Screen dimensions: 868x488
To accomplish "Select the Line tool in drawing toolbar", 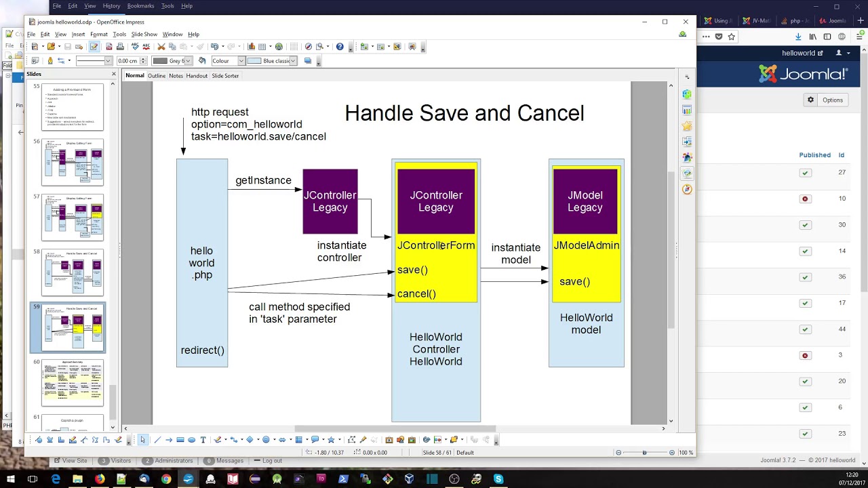I will point(157,440).
